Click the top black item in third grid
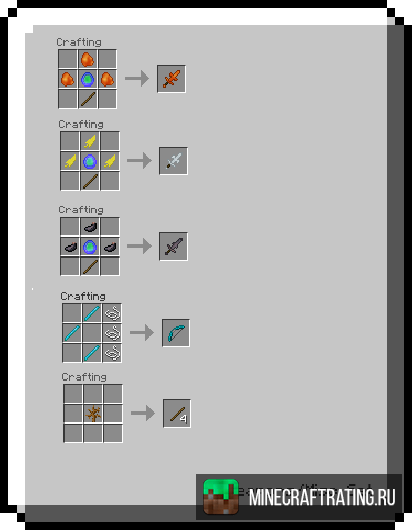Image resolution: width=412 pixels, height=530 pixels. 90,226
